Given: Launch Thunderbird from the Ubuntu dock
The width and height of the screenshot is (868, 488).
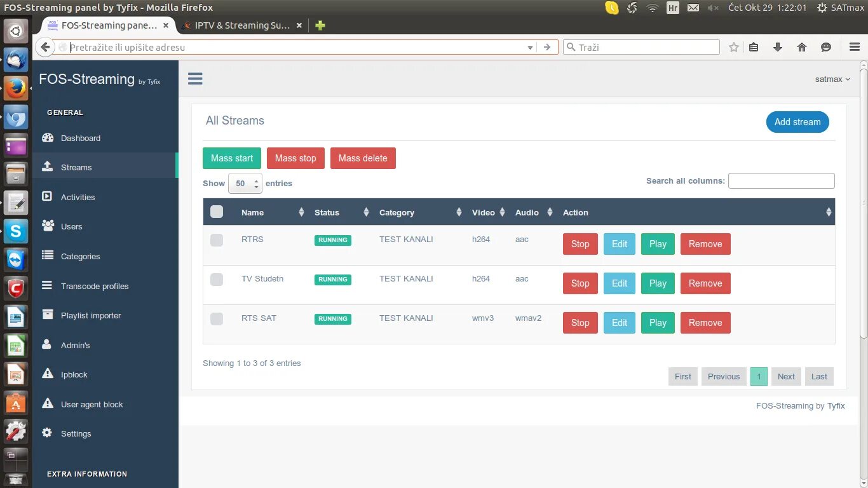Looking at the screenshot, I should tap(16, 60).
